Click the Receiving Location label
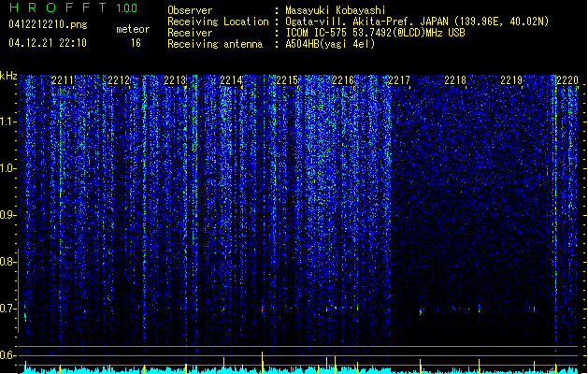 [x=218, y=22]
